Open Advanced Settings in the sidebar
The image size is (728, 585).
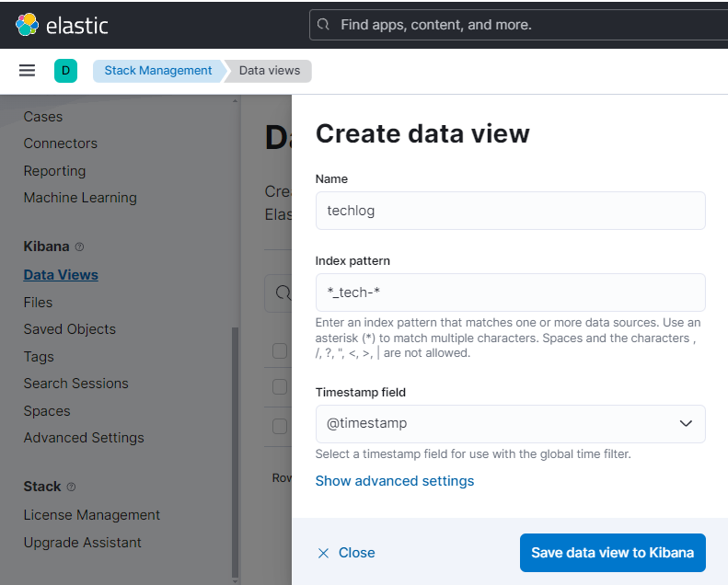(x=84, y=438)
